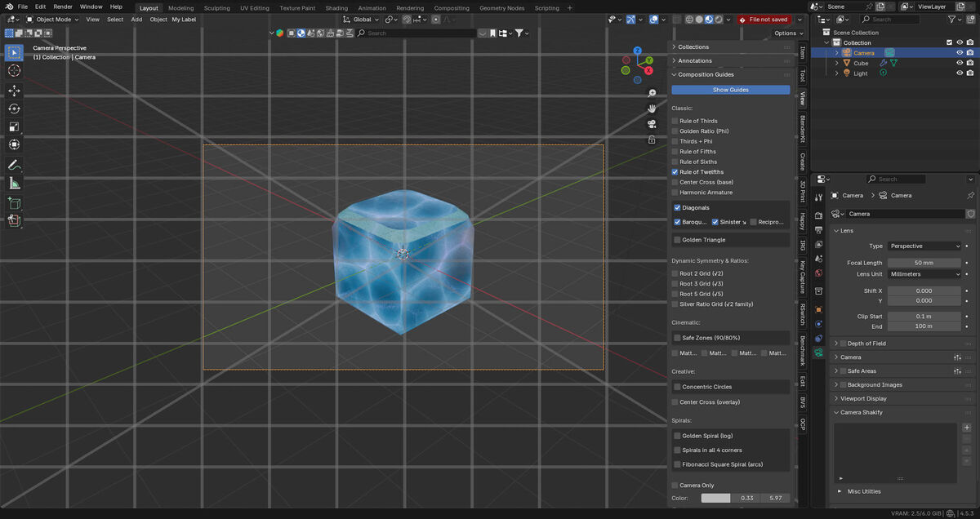Add new Camera Shakify item with plus
This screenshot has height=519, width=980.
pos(967,428)
